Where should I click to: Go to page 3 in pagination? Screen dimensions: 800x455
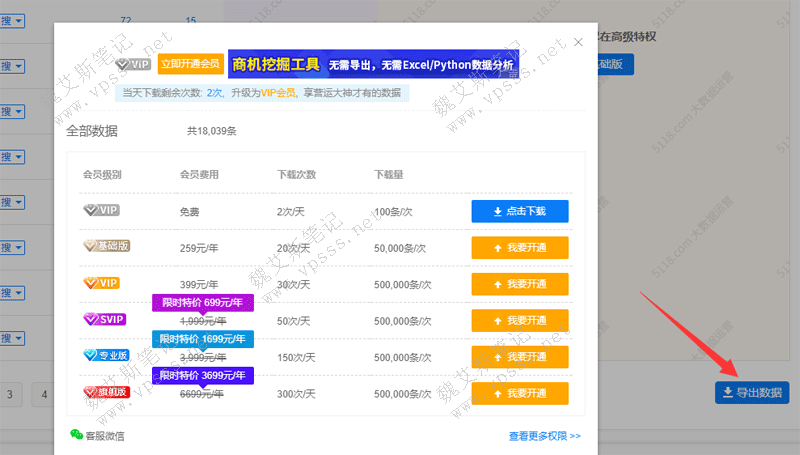point(9,393)
